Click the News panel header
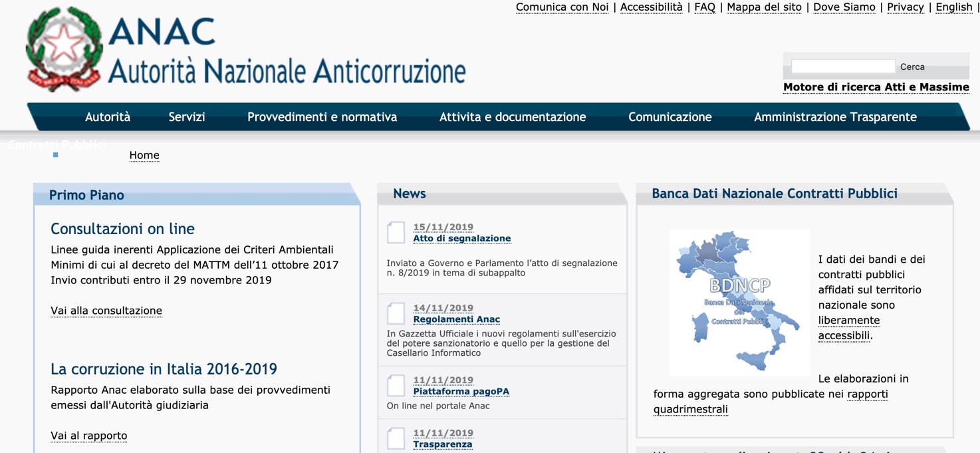Viewport: 980px width, 453px height. click(502, 194)
